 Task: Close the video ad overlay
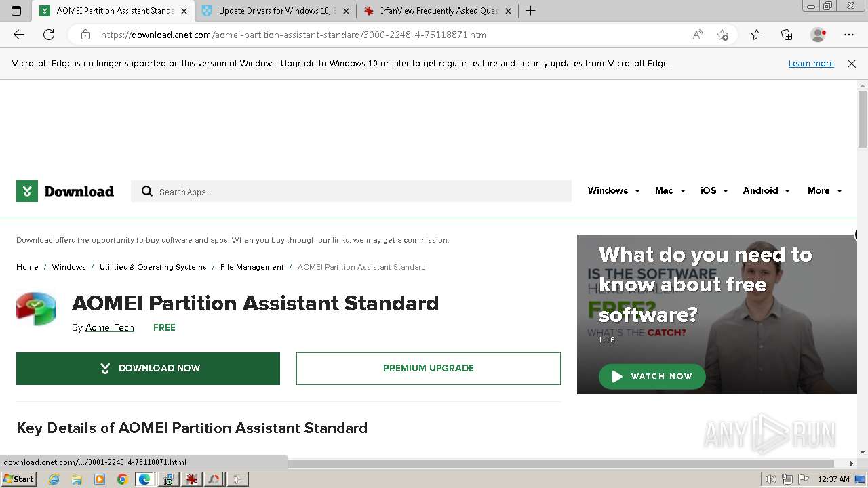click(x=857, y=235)
